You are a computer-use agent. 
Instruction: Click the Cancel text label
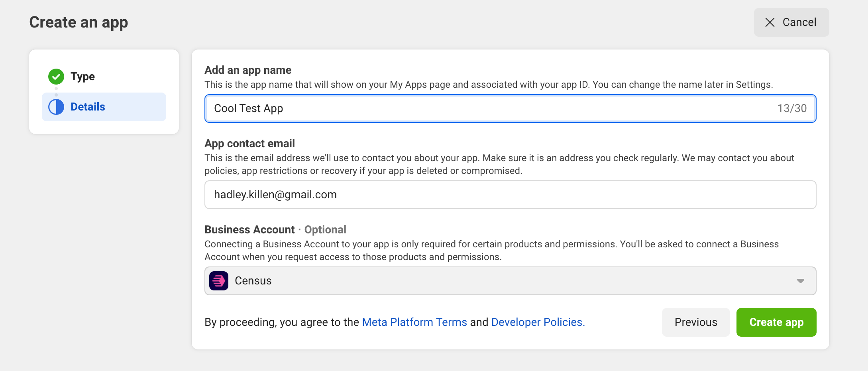(799, 22)
